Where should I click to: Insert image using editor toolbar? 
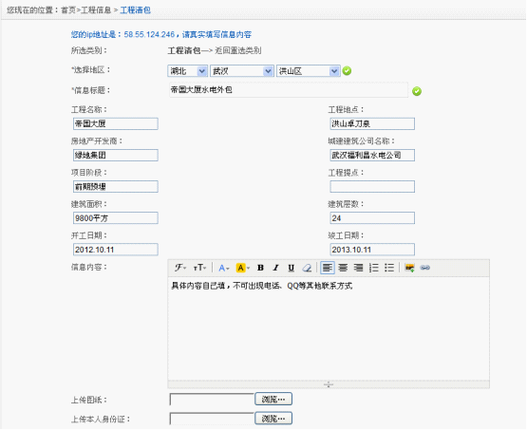410,268
